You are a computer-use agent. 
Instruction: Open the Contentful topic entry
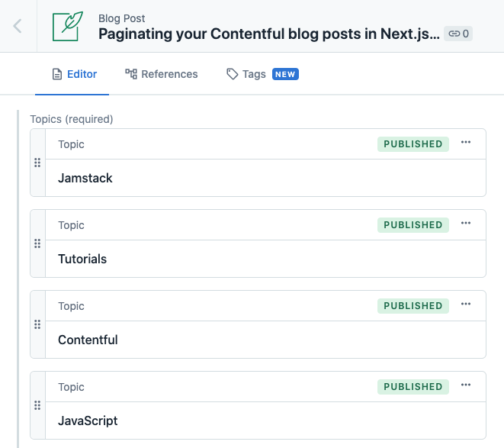coord(88,340)
